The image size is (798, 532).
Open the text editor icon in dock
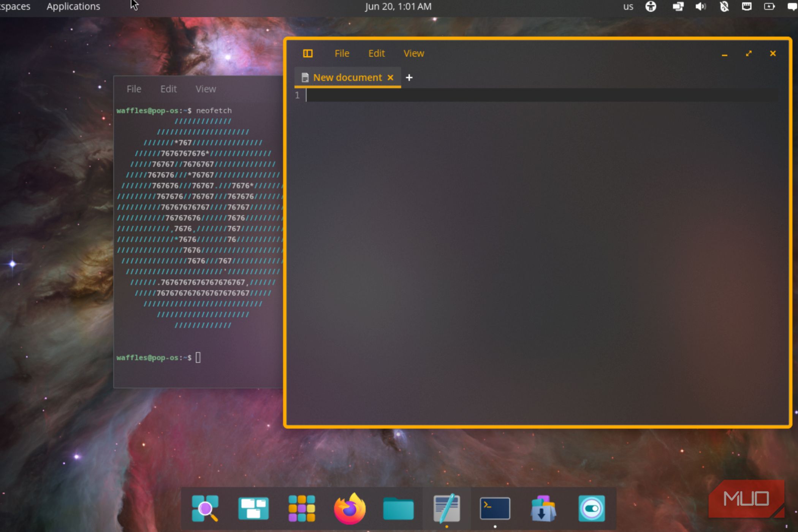coord(446,508)
